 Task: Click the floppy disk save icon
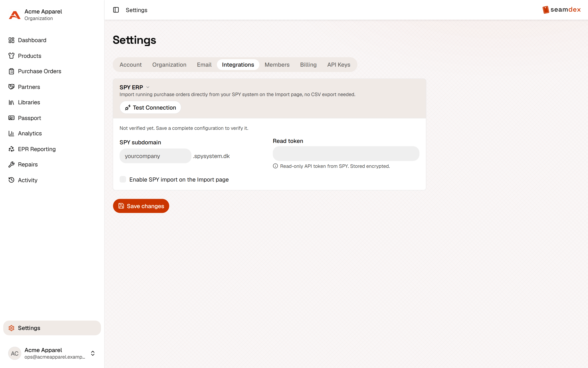click(x=121, y=206)
